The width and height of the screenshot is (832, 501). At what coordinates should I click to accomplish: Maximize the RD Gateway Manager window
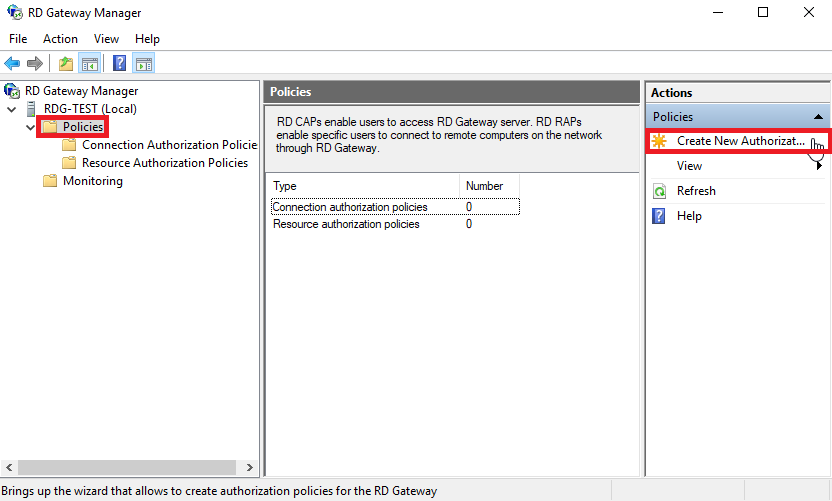tap(763, 12)
